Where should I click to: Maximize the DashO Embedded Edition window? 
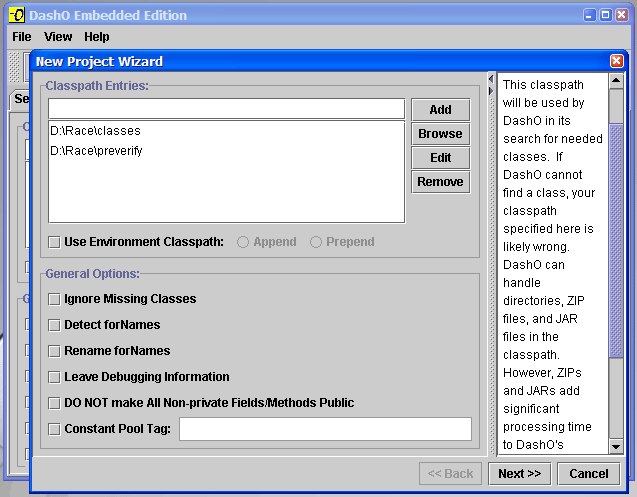(x=605, y=15)
